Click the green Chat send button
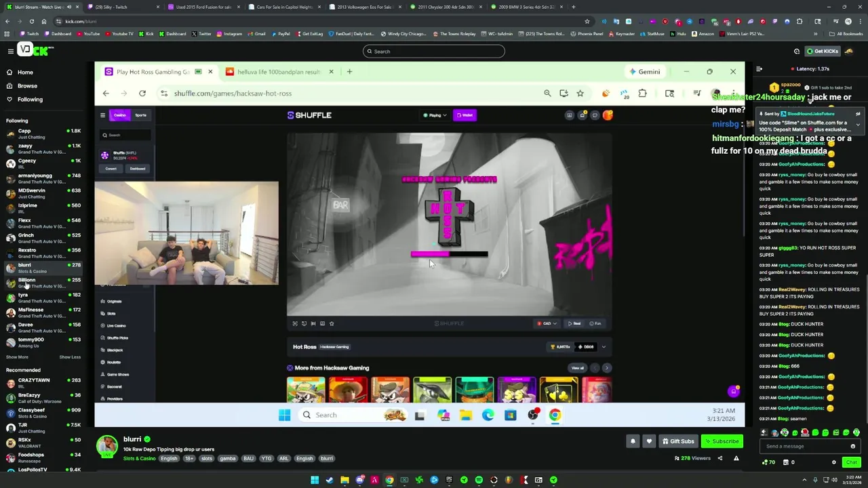Viewport: 868px width, 488px height. [x=851, y=462]
